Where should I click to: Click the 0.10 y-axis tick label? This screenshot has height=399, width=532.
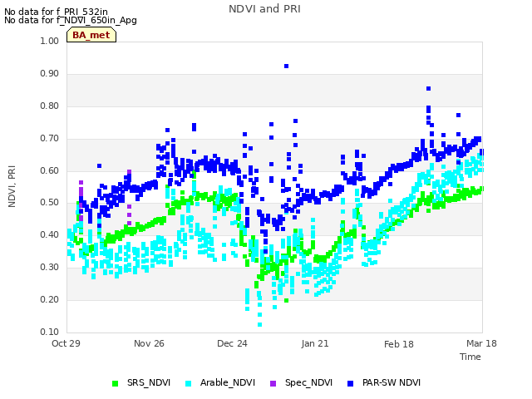pos(50,332)
